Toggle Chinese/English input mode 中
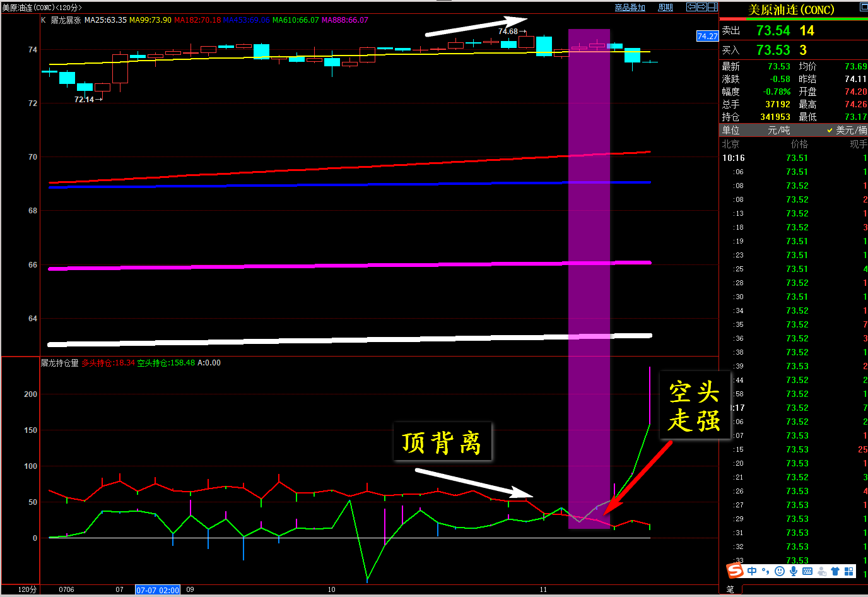868x597 pixels. 752,571
